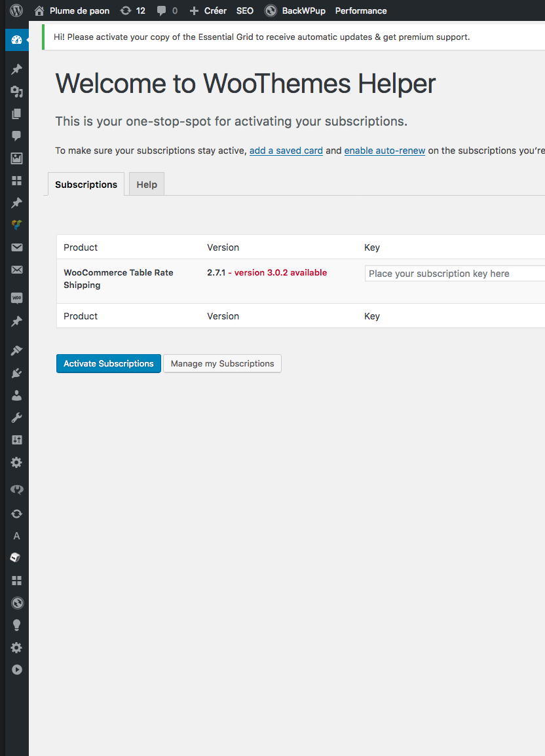This screenshot has width=545, height=756.
Task: Open the colorful Visual Composer cube icon
Action: point(16,225)
